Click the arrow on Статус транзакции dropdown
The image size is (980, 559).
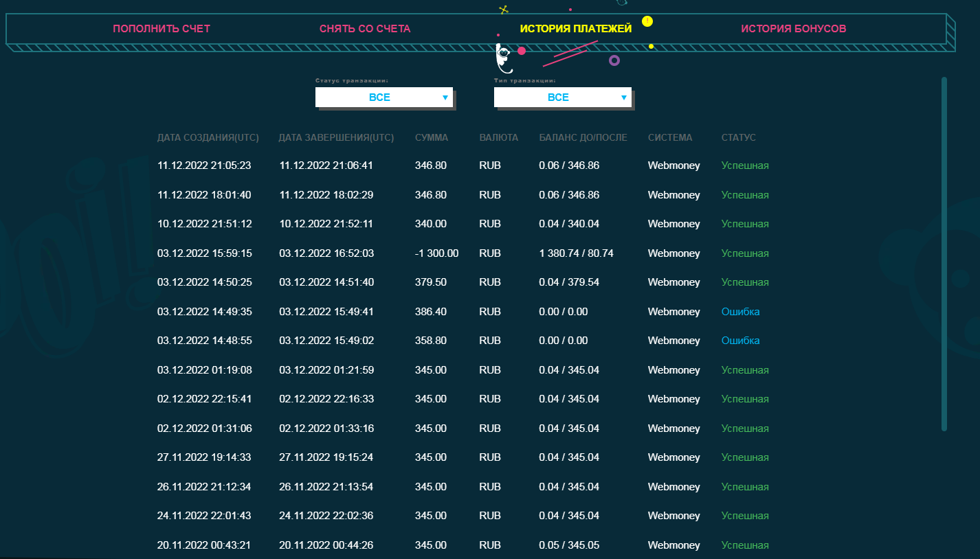(445, 98)
